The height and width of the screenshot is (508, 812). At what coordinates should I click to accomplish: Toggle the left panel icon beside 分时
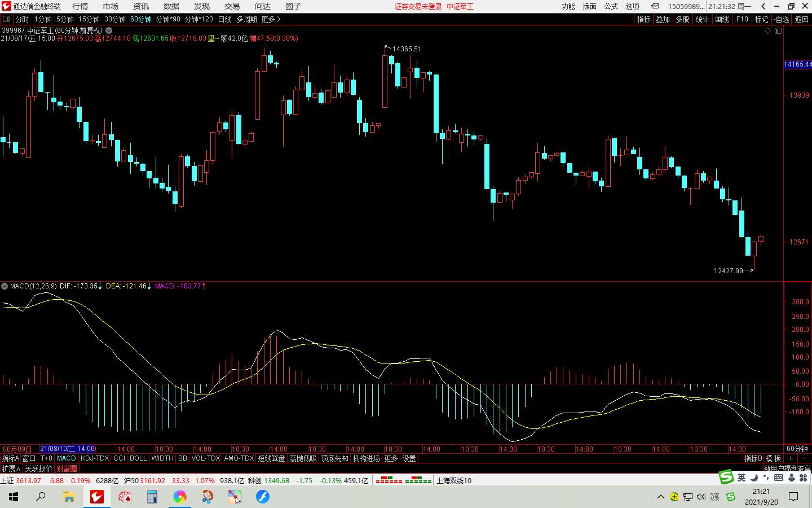tap(6, 19)
